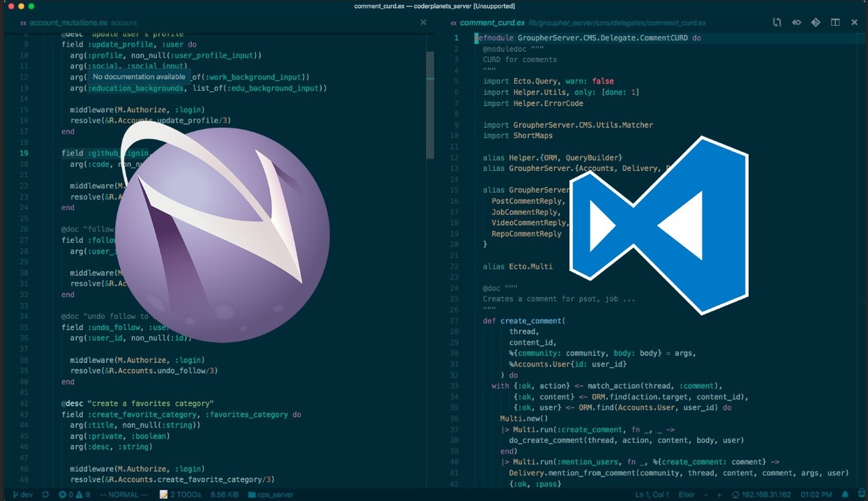Click the git compare icon above the editor
868x501 pixels.
[816, 22]
